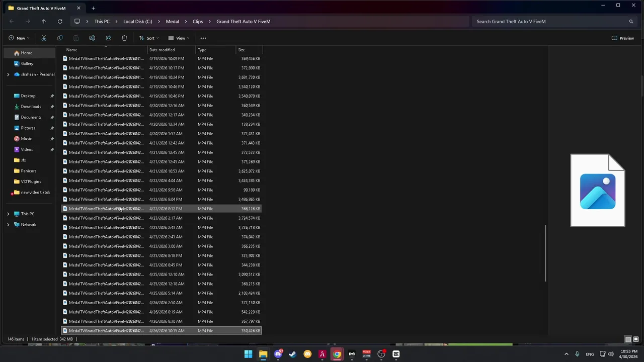Go up one folder level with Up arrow
The image size is (644, 362).
[44, 21]
